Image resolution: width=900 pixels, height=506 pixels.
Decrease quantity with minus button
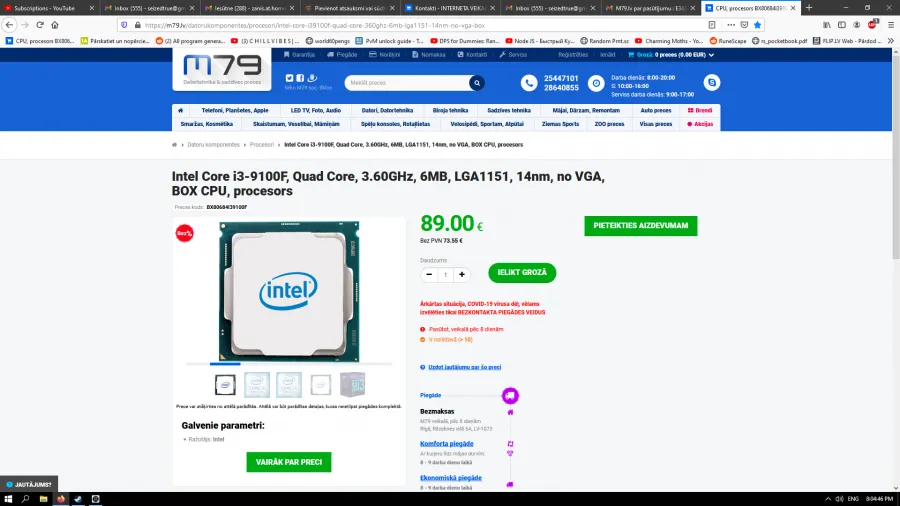pos(429,275)
